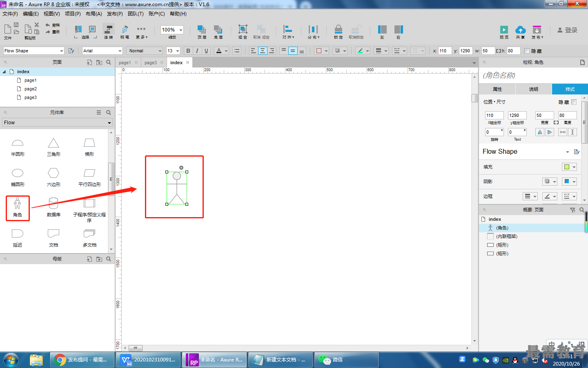Image resolution: width=588 pixels, height=368 pixels.
Task: Select the 子程序/预定义程序 shape
Action: click(89, 210)
